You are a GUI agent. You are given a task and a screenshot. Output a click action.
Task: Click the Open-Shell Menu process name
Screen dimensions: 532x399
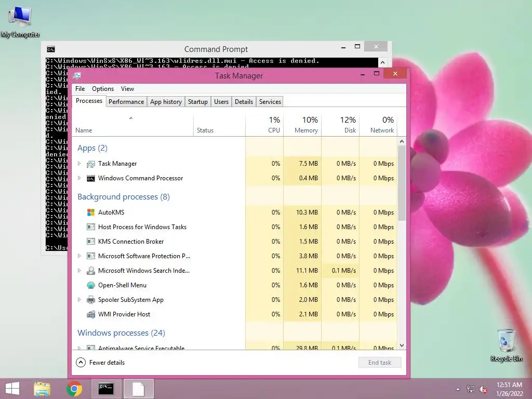(122, 285)
